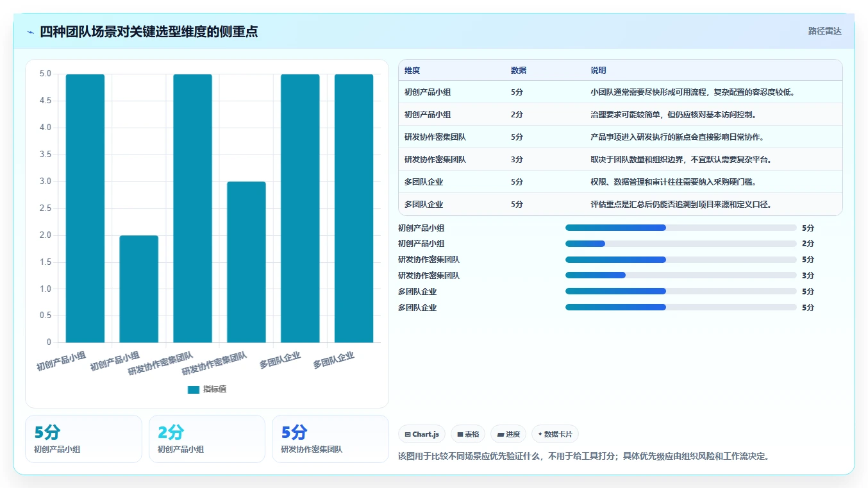Click the shortest chart bar valued 2.0

click(139, 289)
